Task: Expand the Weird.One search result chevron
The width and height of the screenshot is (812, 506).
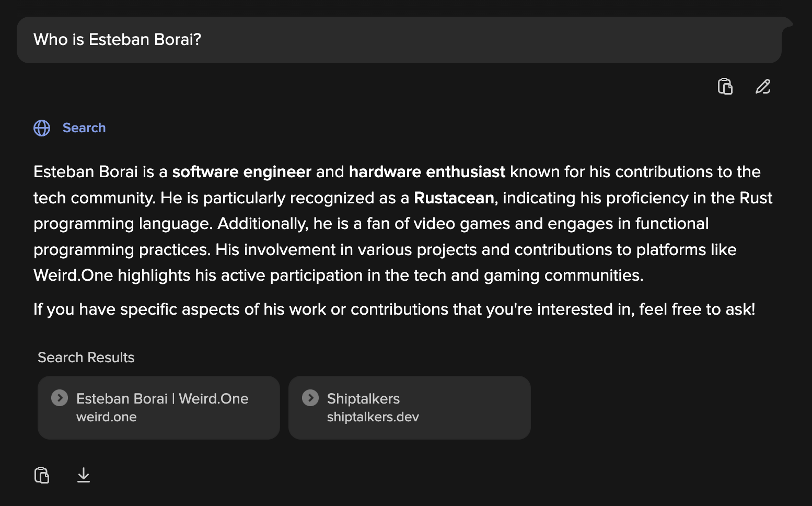Action: pos(60,398)
